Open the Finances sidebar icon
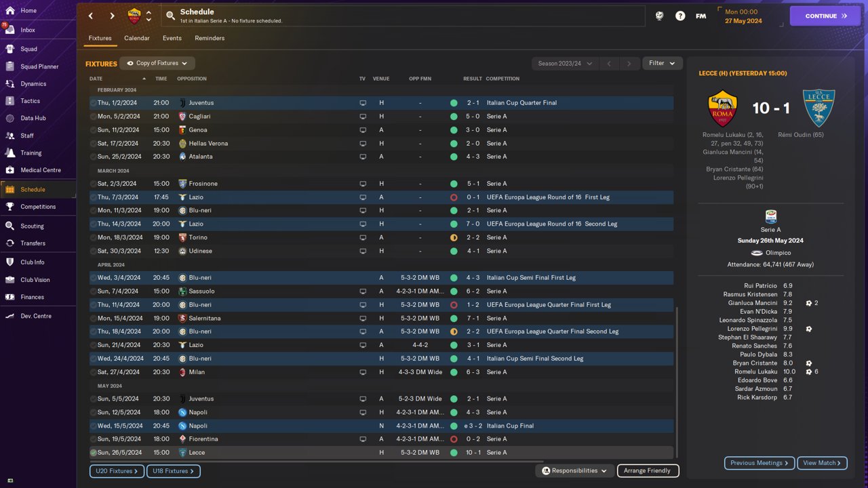 point(10,297)
